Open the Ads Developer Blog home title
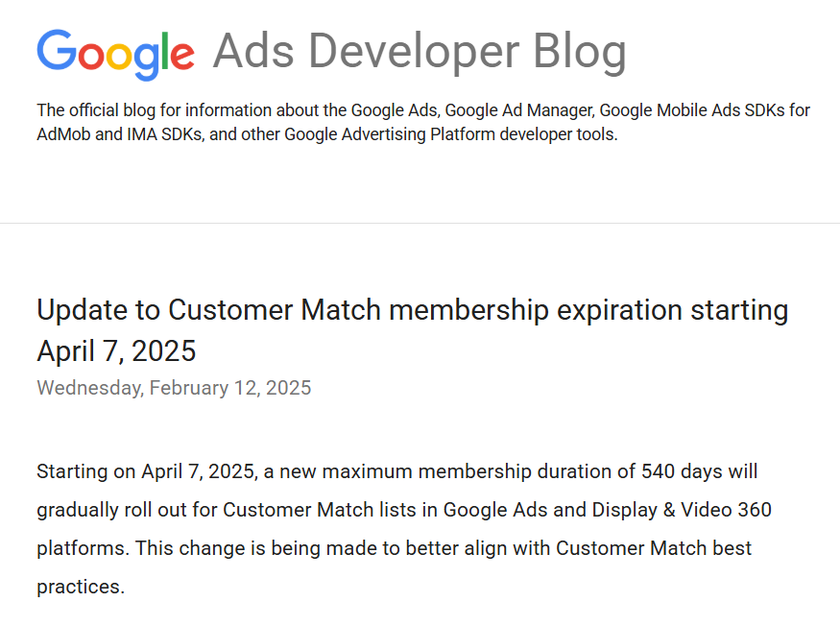The width and height of the screenshot is (840, 626). [420, 52]
